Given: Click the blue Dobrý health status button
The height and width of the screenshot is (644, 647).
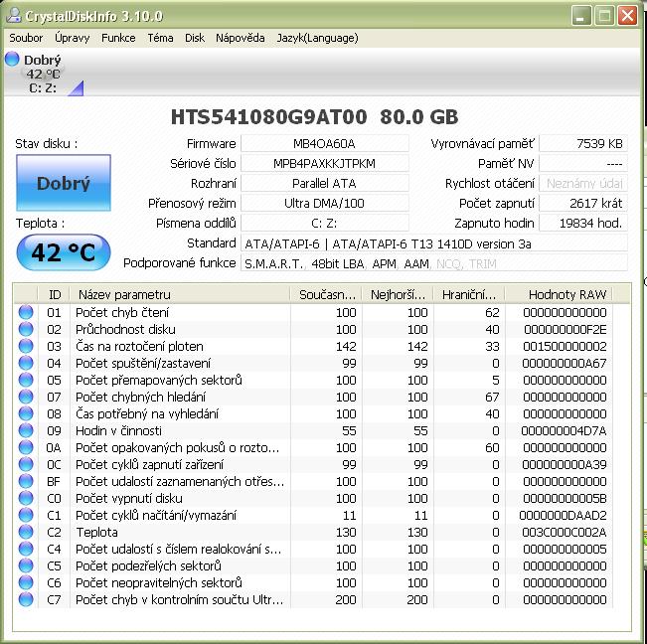Looking at the screenshot, I should tap(63, 183).
